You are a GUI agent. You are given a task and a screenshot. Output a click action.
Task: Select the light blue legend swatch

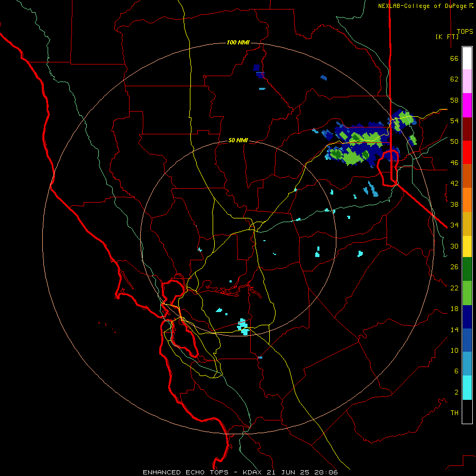click(x=467, y=364)
